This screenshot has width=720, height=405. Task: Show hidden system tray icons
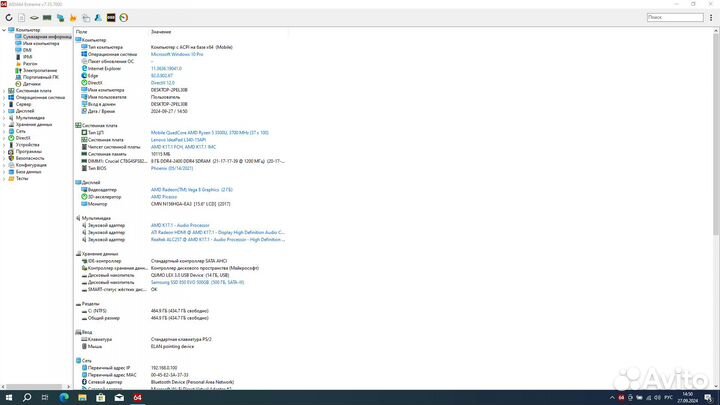(x=612, y=398)
